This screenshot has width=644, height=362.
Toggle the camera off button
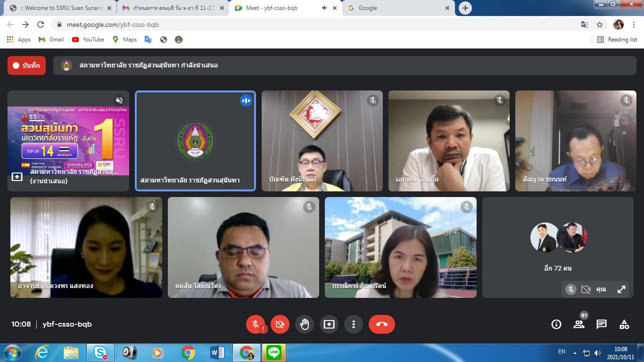point(280,324)
